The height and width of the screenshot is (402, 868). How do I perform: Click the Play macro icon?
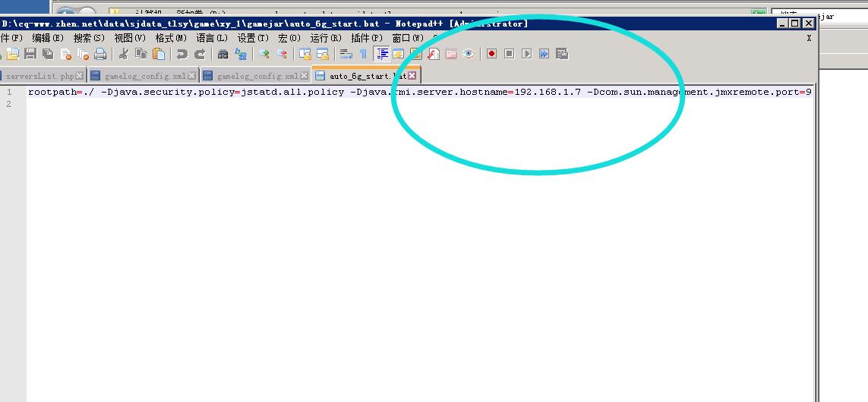[x=526, y=54]
